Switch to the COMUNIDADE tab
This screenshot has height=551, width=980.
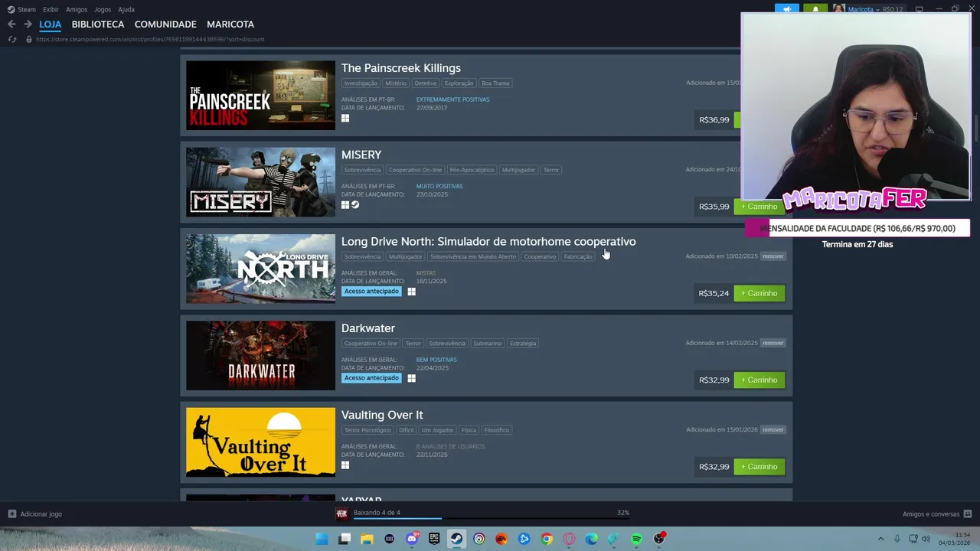[165, 24]
